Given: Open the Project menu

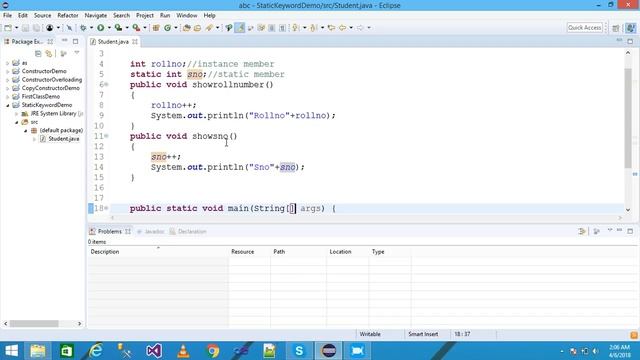Looking at the screenshot, I should click(x=145, y=15).
